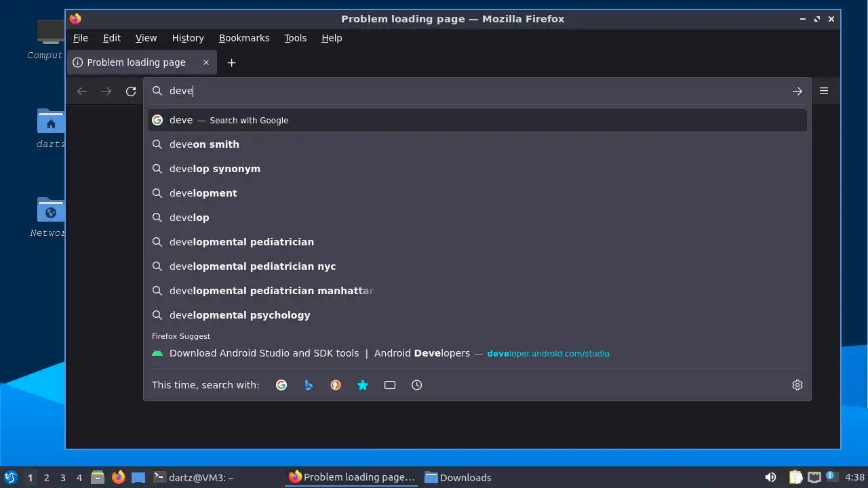Open the Tools menu
868x488 pixels.
[x=295, y=38]
